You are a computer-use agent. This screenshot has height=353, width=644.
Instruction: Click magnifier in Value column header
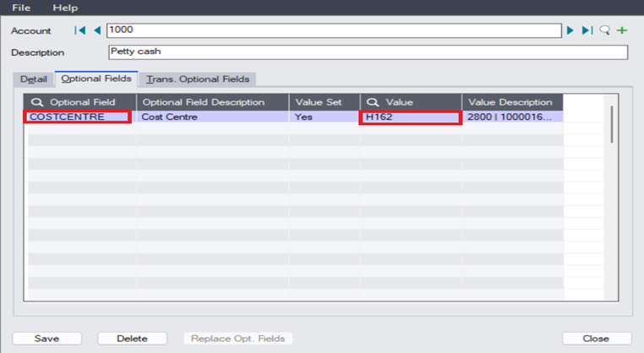[372, 102]
